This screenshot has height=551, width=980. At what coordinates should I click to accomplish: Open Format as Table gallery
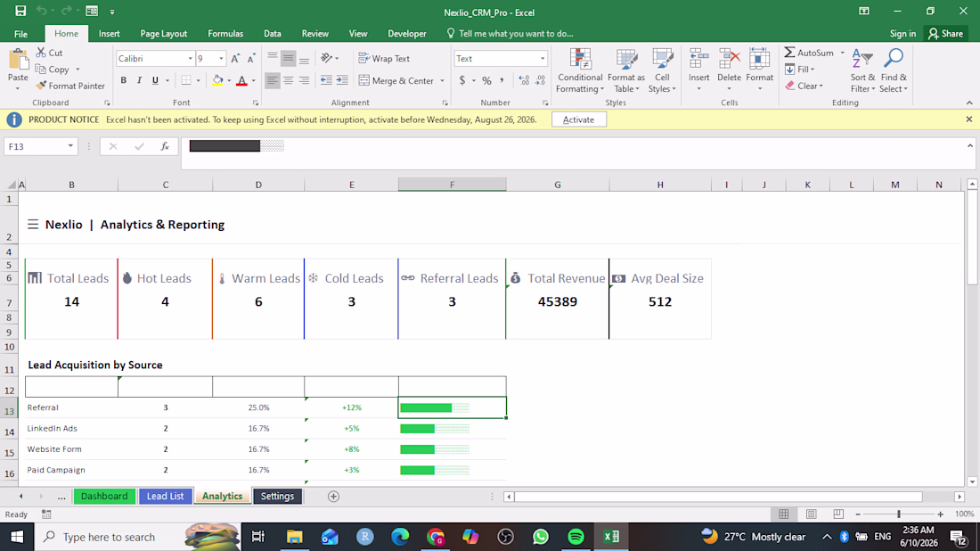pyautogui.click(x=625, y=70)
